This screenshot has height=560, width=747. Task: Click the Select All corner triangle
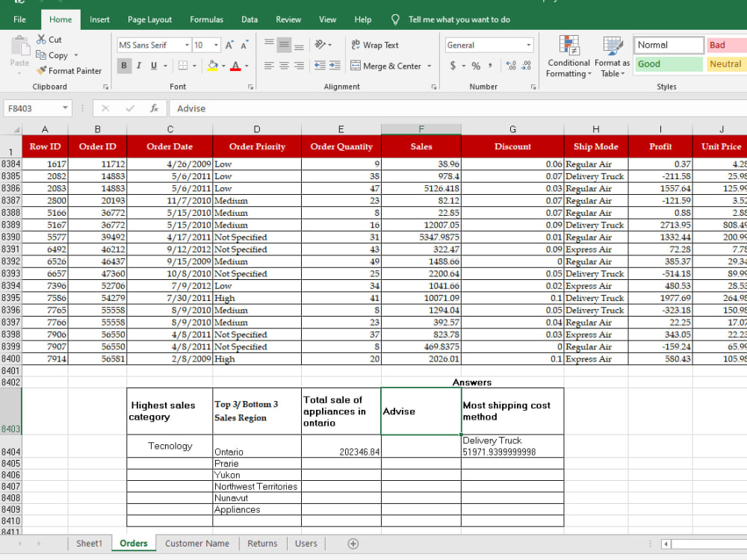[16, 129]
